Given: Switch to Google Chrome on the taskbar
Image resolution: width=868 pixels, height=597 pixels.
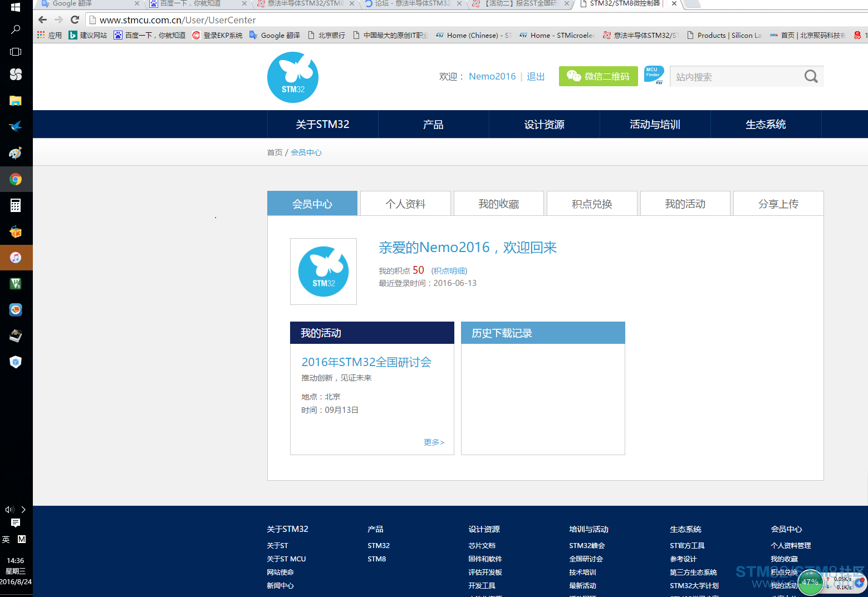Looking at the screenshot, I should tap(16, 179).
